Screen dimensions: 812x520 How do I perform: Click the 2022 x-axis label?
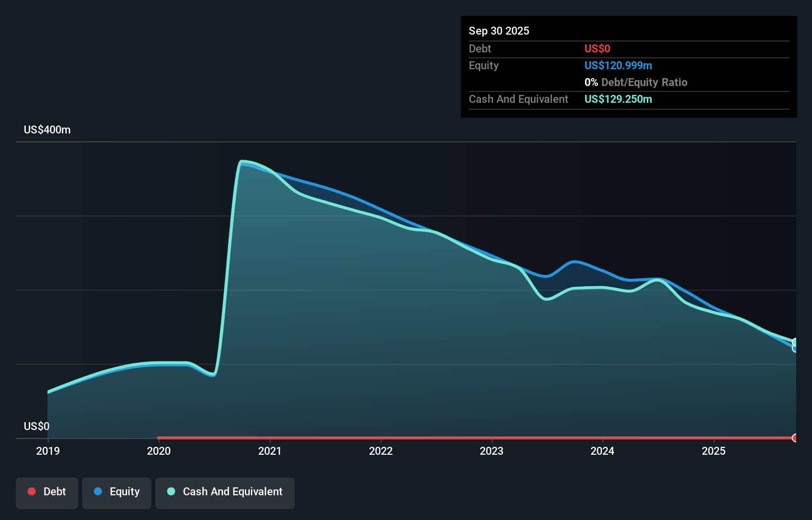click(x=381, y=451)
